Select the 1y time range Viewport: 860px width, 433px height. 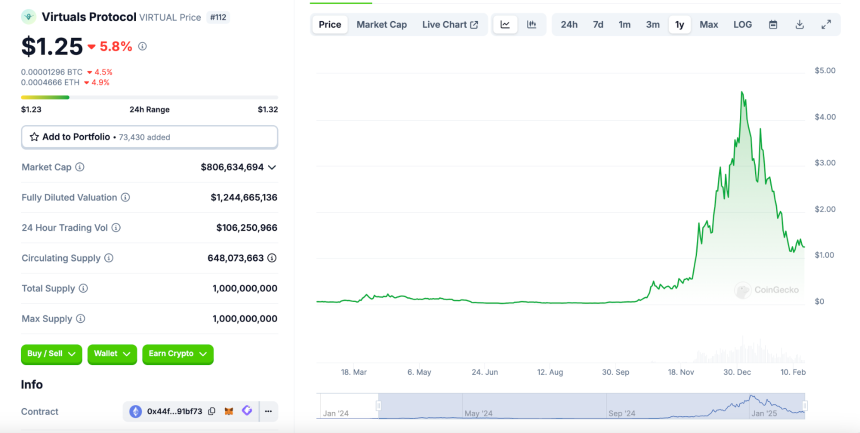(x=680, y=25)
